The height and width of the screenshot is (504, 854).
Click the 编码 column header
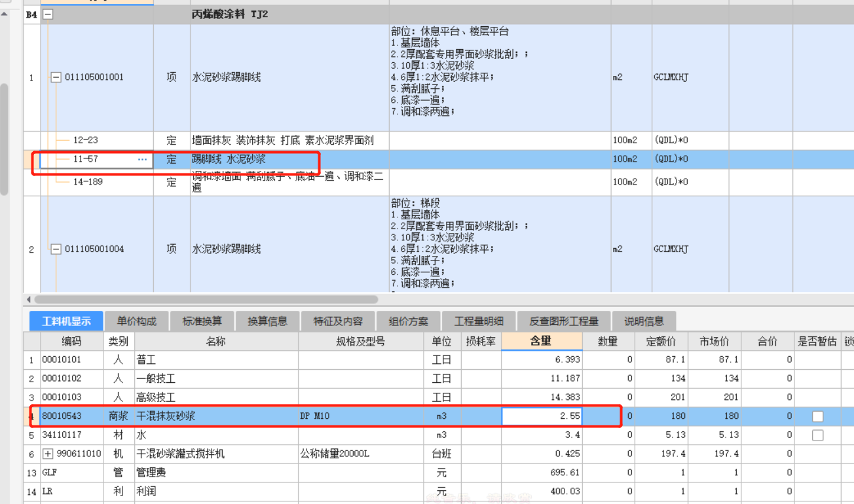[72, 342]
